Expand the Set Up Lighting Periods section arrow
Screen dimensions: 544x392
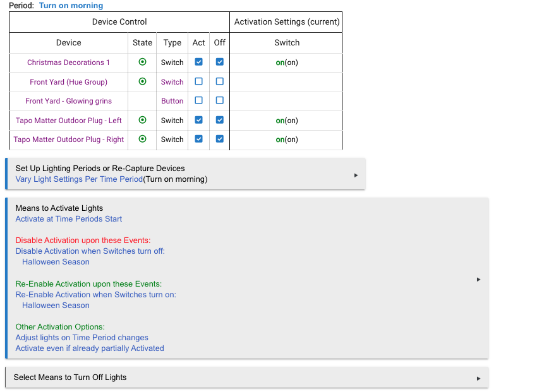pyautogui.click(x=356, y=175)
